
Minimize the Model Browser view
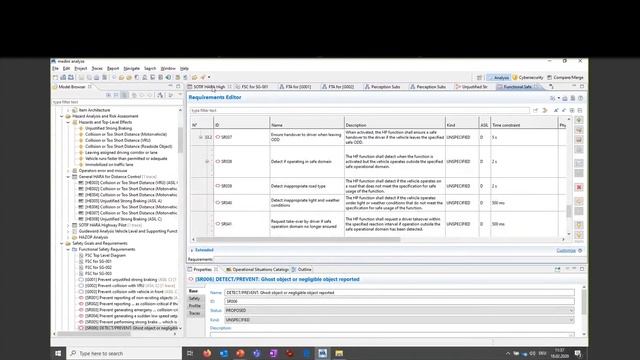pos(170,86)
